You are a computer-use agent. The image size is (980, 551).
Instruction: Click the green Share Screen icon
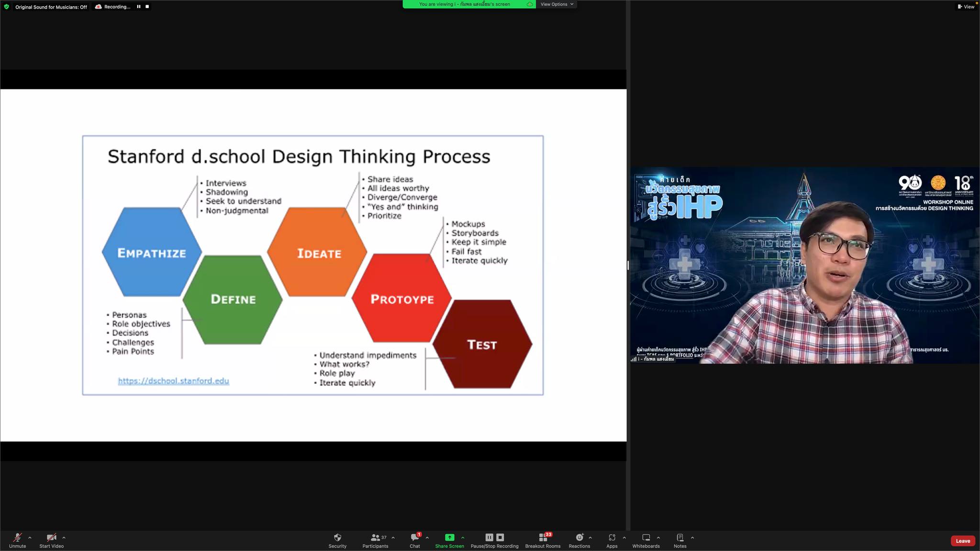coord(449,538)
